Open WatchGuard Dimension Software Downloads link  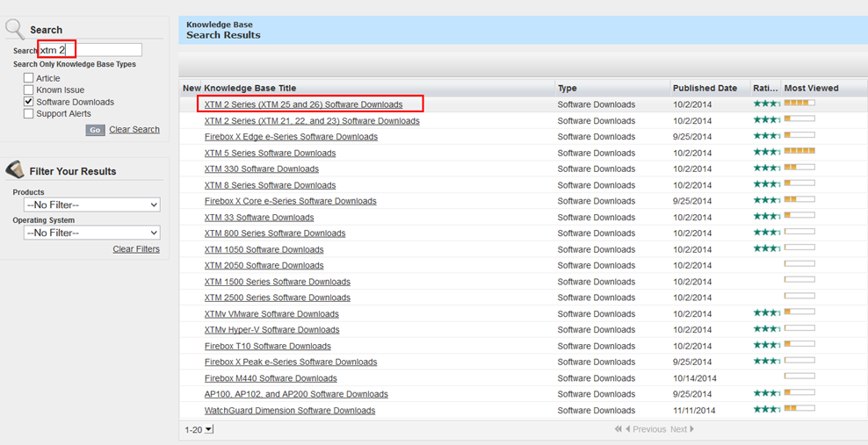[x=290, y=411]
